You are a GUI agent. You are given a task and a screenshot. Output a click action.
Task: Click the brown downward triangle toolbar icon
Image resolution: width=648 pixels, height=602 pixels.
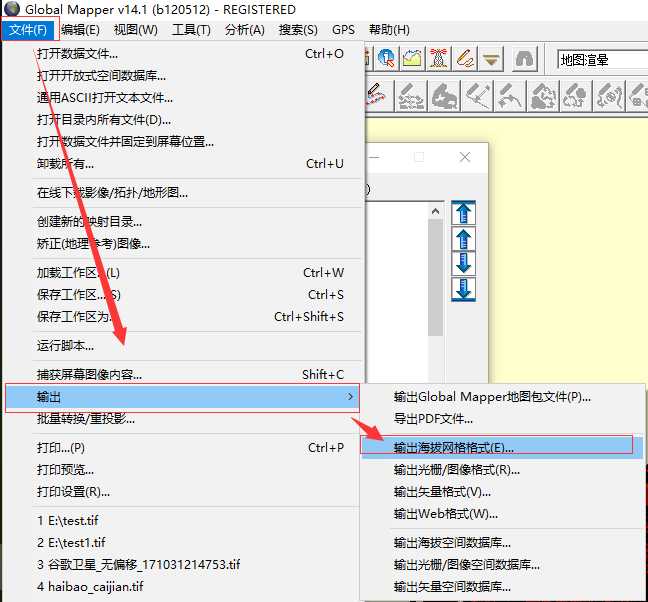pyautogui.click(x=491, y=59)
